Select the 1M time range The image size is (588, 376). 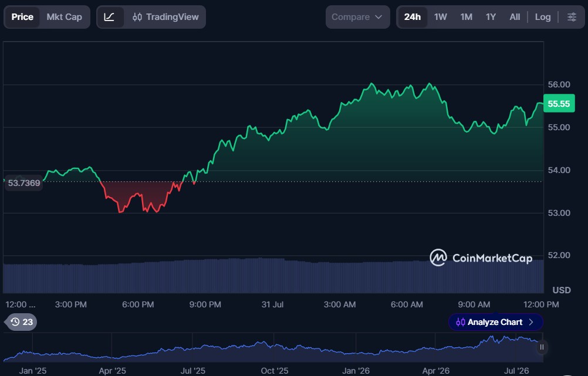point(466,17)
